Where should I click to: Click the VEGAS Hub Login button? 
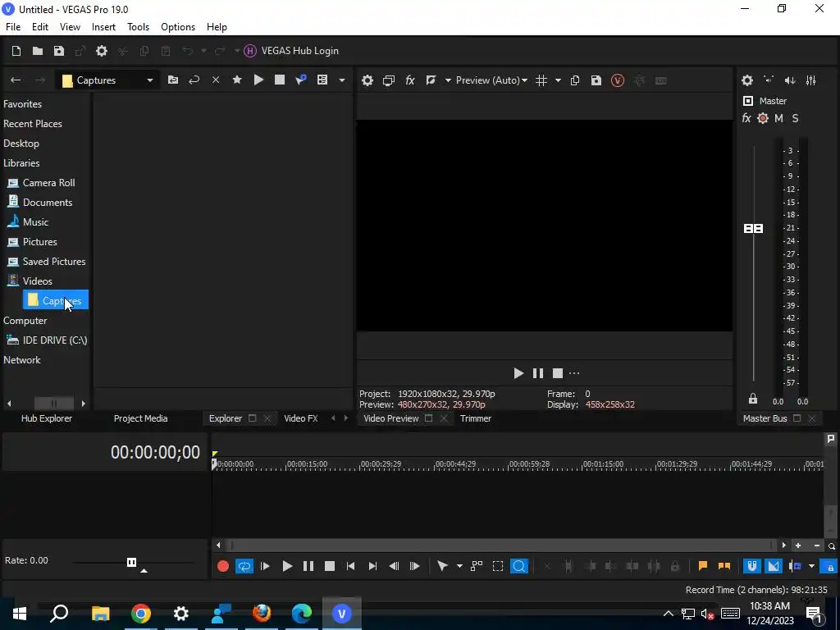coord(291,51)
